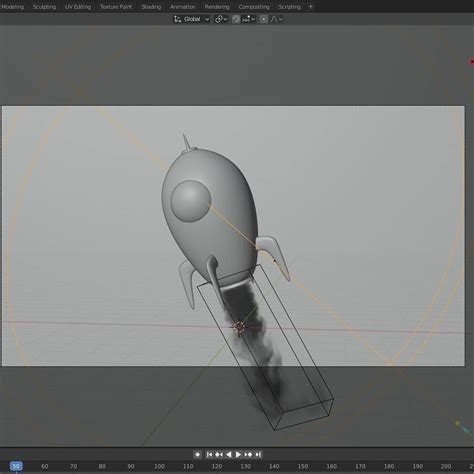Open the Global transform orientation dropdown
The image size is (474, 474).
(x=192, y=19)
